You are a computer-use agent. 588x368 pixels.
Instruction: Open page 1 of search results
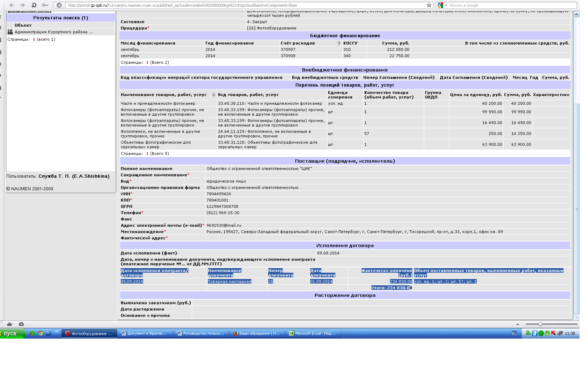point(34,39)
